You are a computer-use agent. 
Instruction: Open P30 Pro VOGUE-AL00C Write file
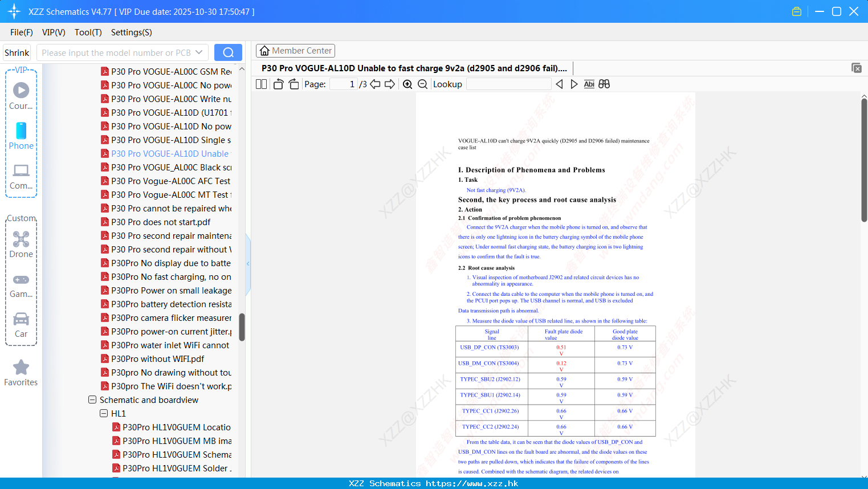(x=166, y=99)
